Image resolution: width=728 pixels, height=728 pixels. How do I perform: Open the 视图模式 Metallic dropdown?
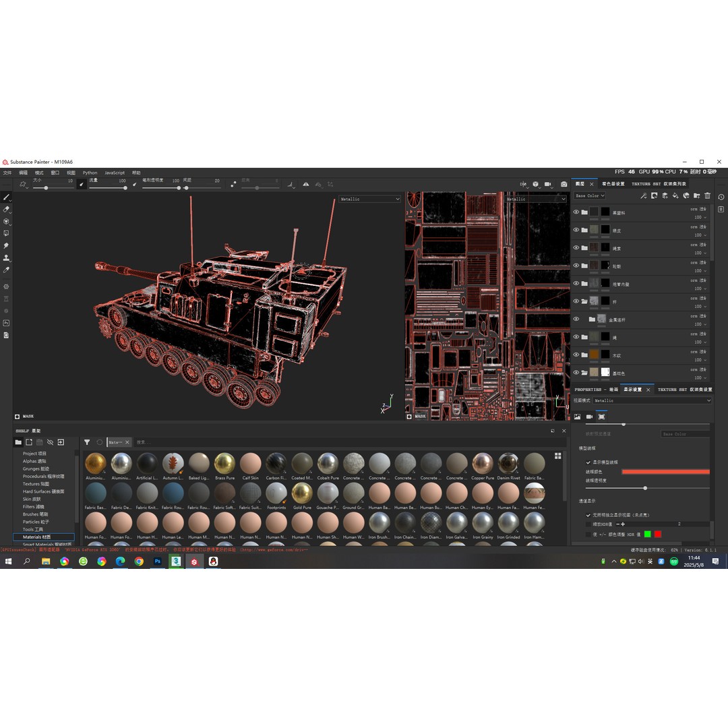pos(652,400)
